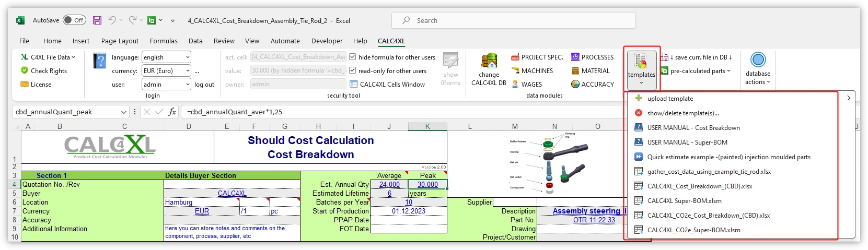Open pre-calculated parts dropdown
The height and width of the screenshot is (250, 868).
point(695,70)
